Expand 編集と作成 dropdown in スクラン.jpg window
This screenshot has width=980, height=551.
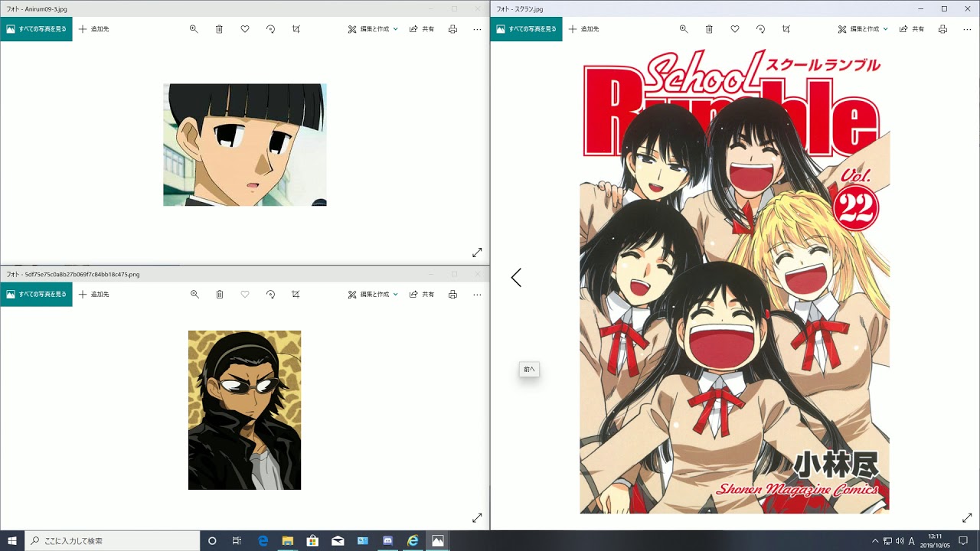[863, 29]
